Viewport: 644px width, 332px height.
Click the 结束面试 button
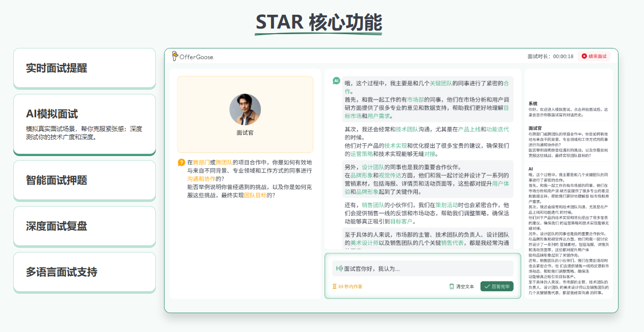594,56
